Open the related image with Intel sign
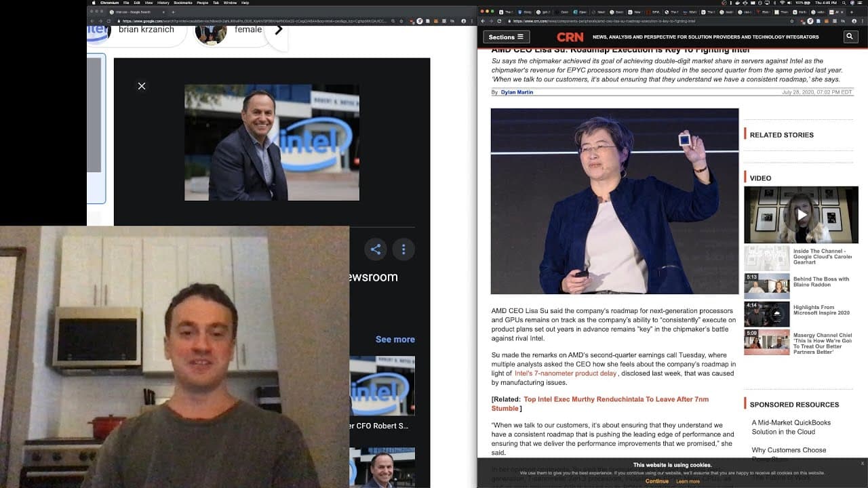868x488 pixels. [382, 386]
